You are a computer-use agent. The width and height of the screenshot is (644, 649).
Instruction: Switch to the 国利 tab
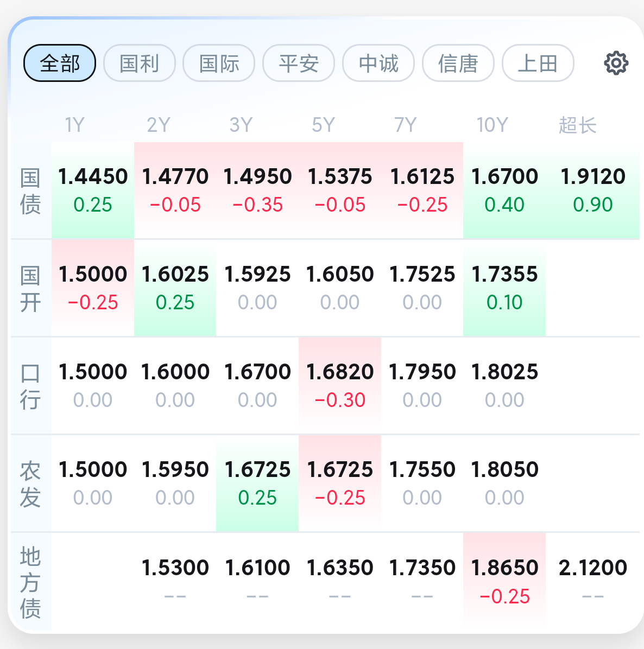pyautogui.click(x=140, y=63)
